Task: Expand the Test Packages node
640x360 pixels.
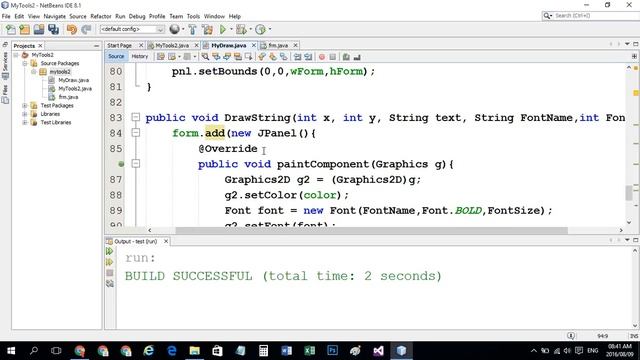Action: click(x=25, y=105)
